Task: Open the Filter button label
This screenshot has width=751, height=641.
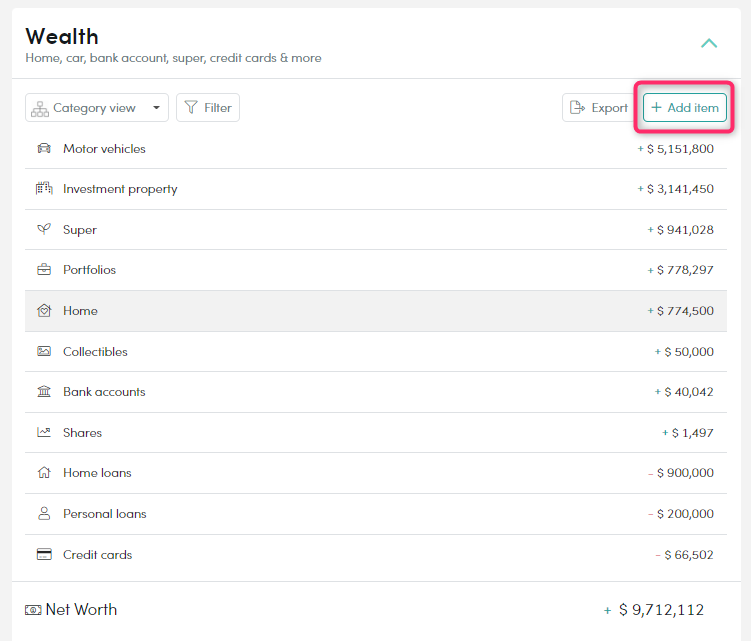Action: 217,108
